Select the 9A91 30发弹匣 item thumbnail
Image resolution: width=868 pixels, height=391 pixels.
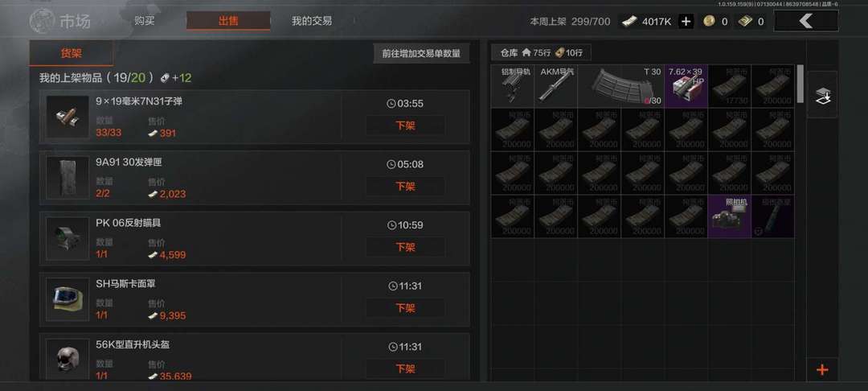pyautogui.click(x=68, y=177)
